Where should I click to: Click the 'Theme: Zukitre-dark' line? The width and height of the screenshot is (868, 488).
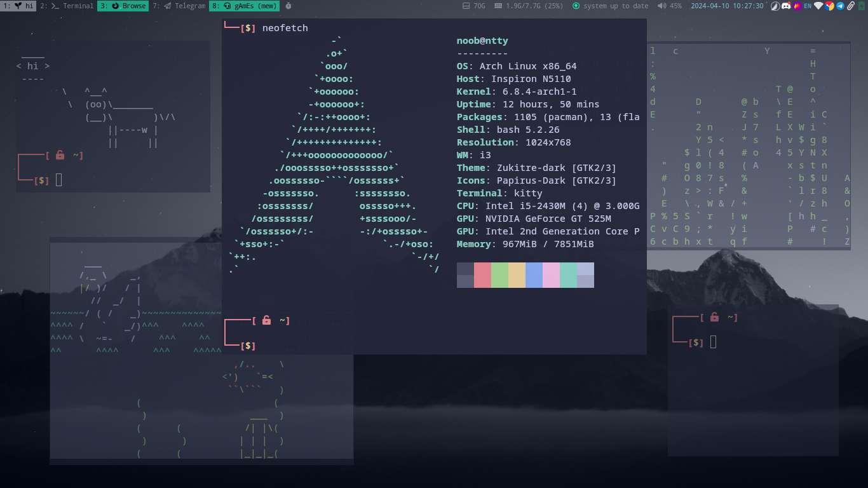(536, 168)
